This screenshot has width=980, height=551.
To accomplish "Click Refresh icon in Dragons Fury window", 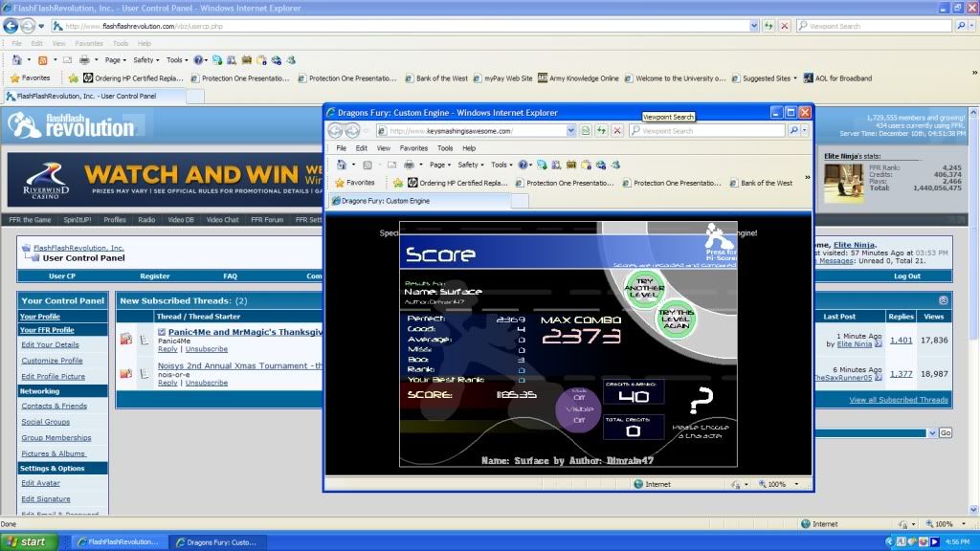I will (601, 131).
